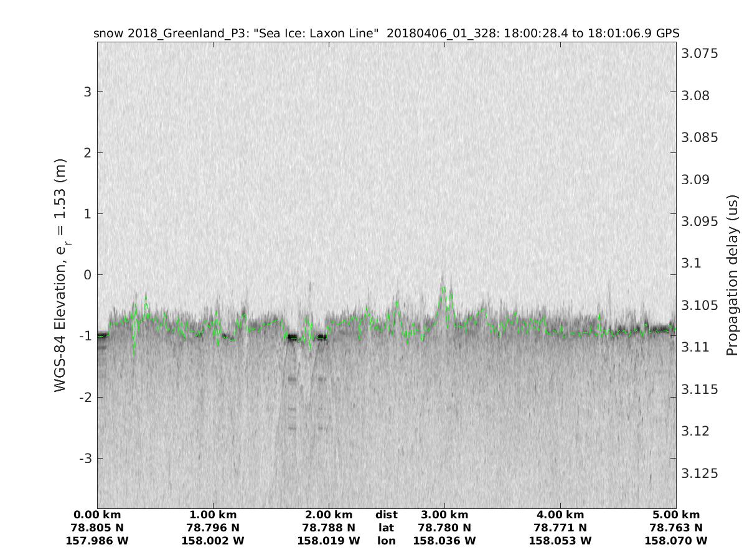Click the "3.00 km" x-axis tick label
Image resolution: width=747 pixels, height=560 pixels.
pos(444,515)
